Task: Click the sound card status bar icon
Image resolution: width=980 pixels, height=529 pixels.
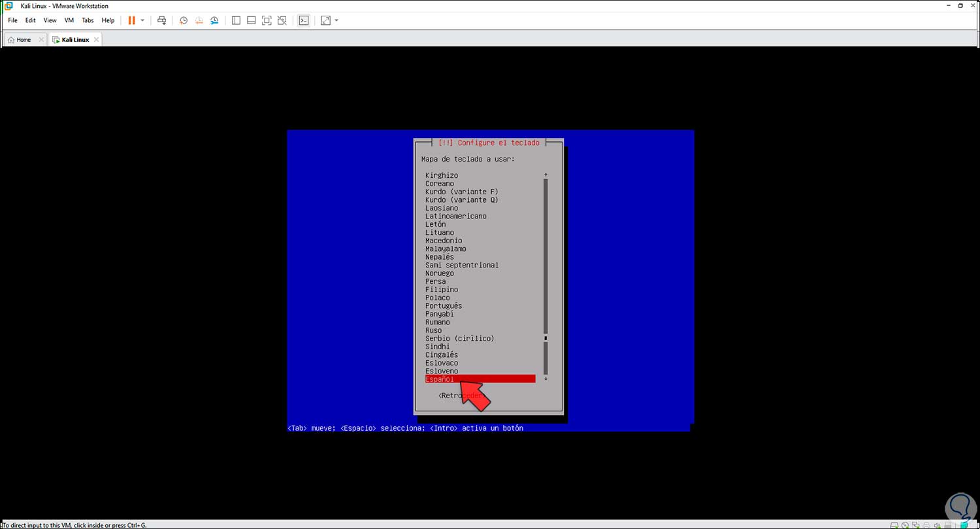Action: coord(938,524)
